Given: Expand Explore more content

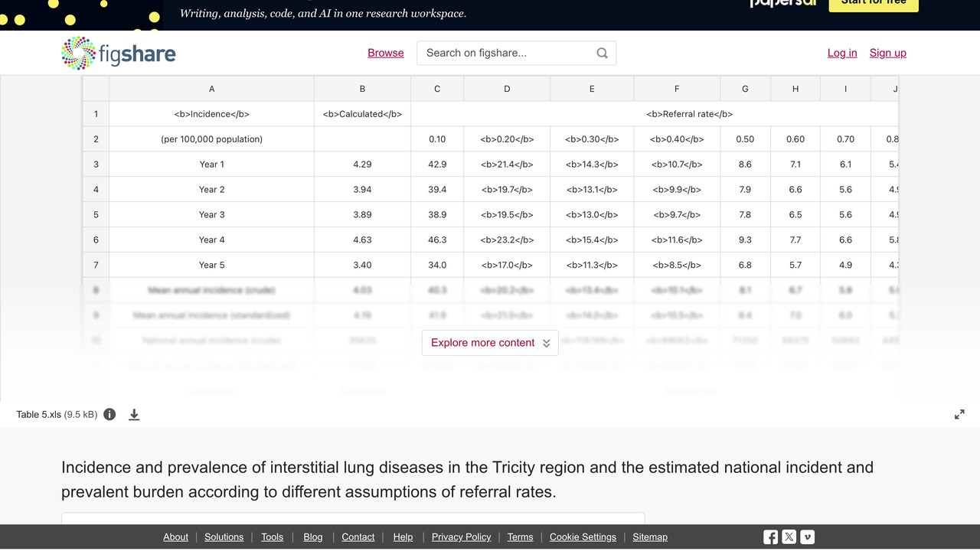Looking at the screenshot, I should pyautogui.click(x=490, y=343).
